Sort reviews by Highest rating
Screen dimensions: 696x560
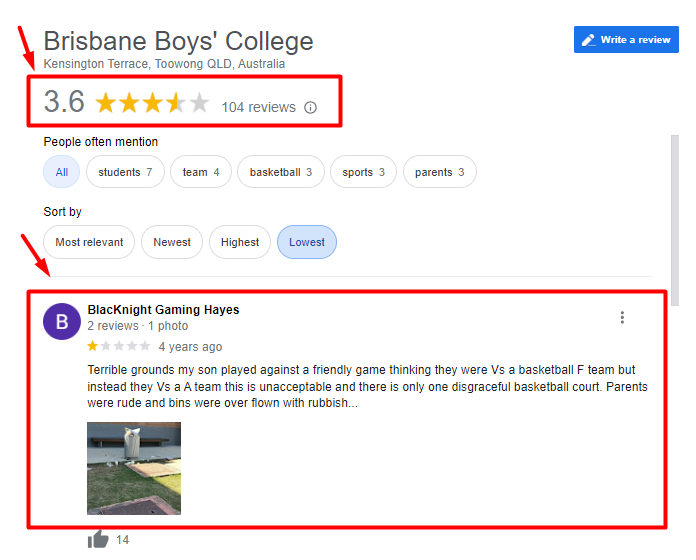coord(240,242)
